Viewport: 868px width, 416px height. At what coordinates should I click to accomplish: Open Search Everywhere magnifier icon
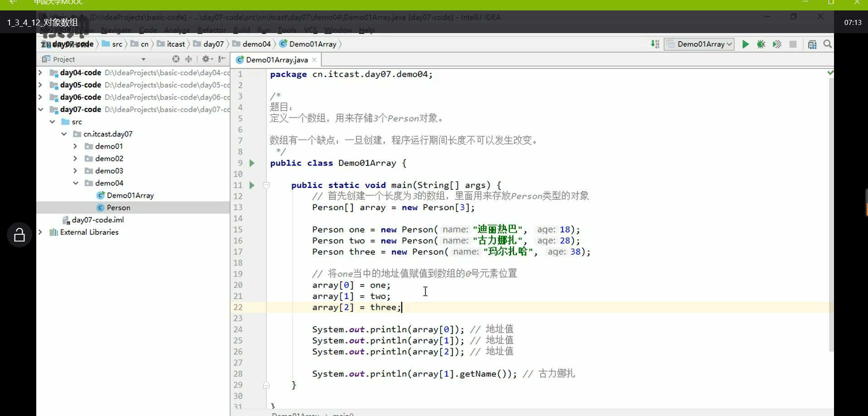[x=828, y=44]
